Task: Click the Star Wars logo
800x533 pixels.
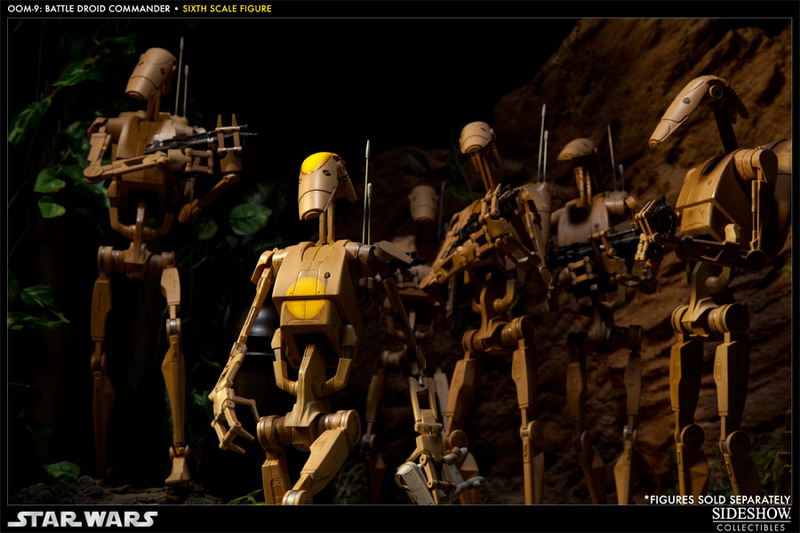Action: click(82, 519)
